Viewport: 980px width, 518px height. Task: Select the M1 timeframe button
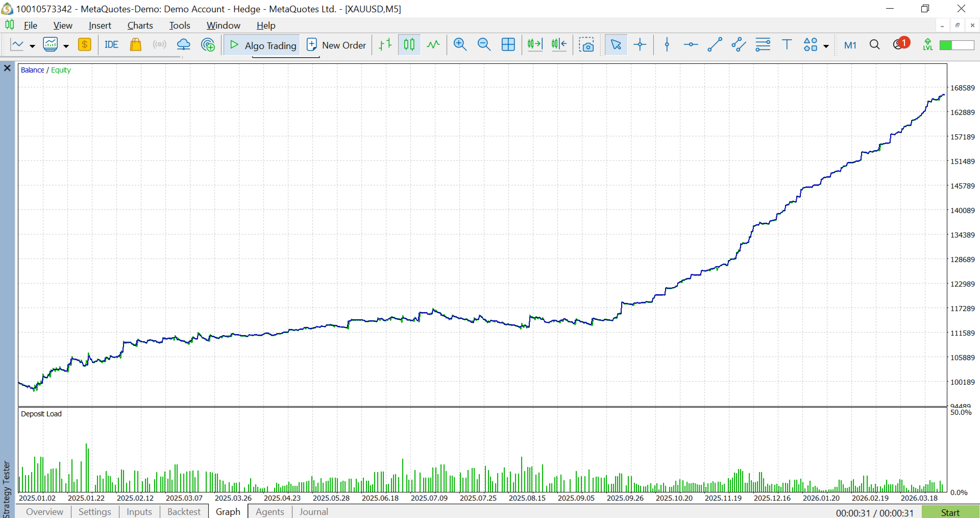850,45
